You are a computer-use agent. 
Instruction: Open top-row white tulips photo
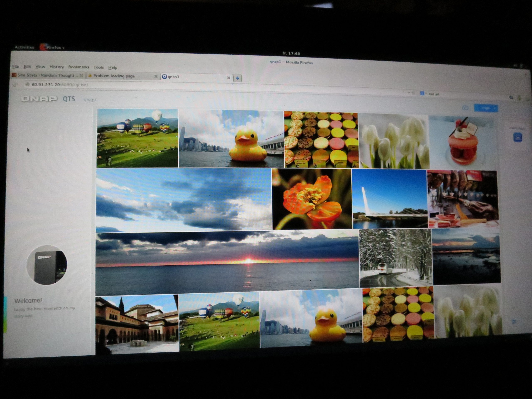click(394, 141)
